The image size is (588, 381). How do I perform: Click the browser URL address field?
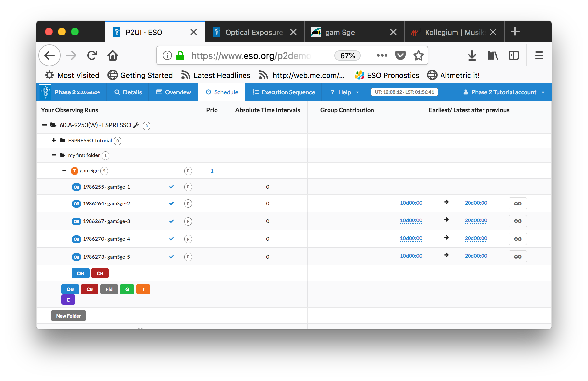[x=251, y=56]
